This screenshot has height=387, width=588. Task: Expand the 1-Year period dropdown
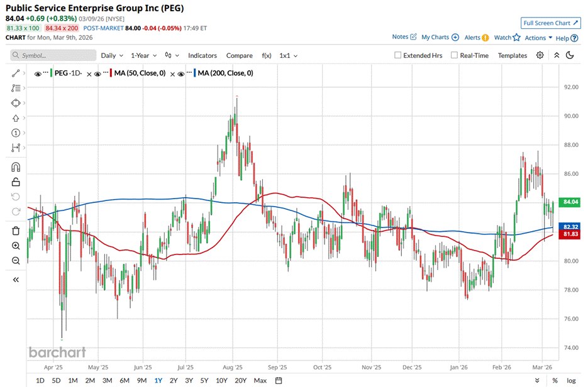pos(145,55)
